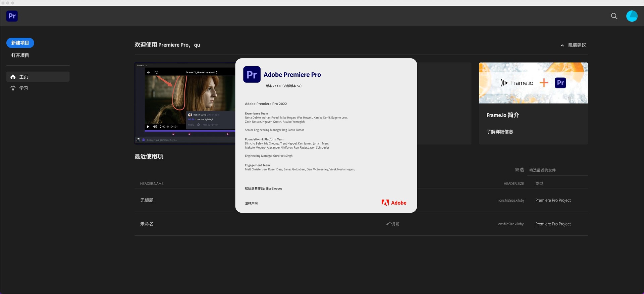Viewport: 644px width, 294px height.
Task: Open the user account avatar
Action: (x=632, y=16)
